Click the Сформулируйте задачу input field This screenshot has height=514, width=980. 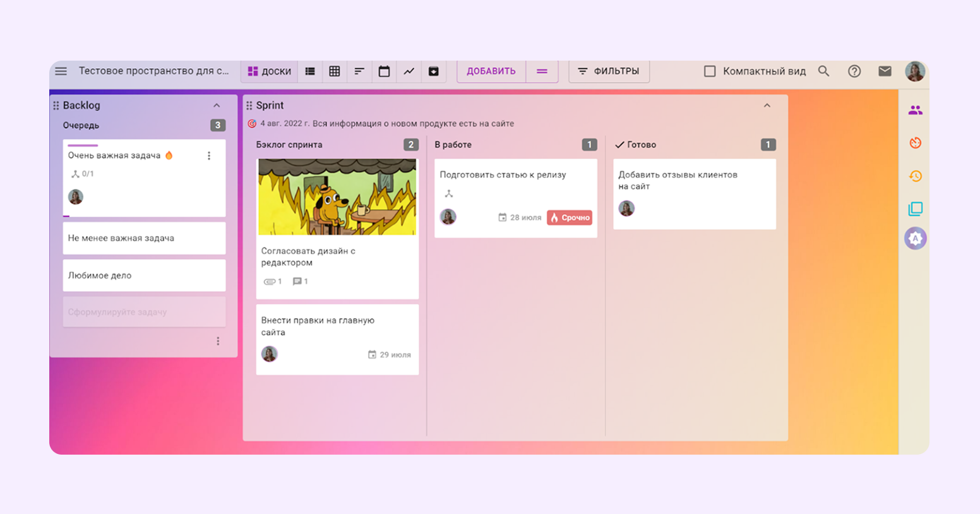coord(144,312)
